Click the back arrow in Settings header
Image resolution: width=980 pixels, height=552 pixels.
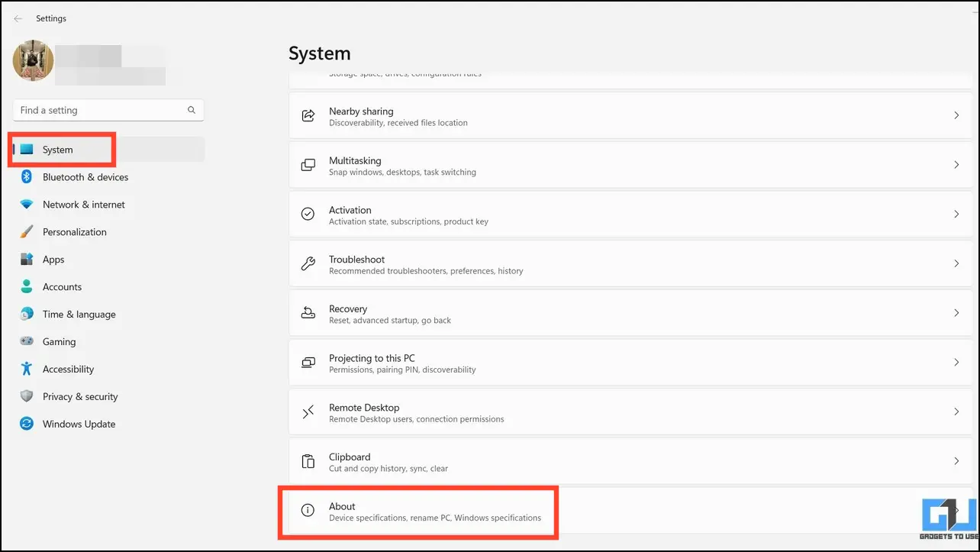pos(18,18)
